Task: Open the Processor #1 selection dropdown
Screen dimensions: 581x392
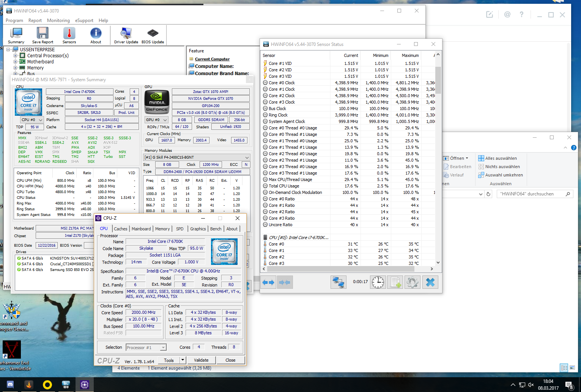Action: (x=146, y=347)
